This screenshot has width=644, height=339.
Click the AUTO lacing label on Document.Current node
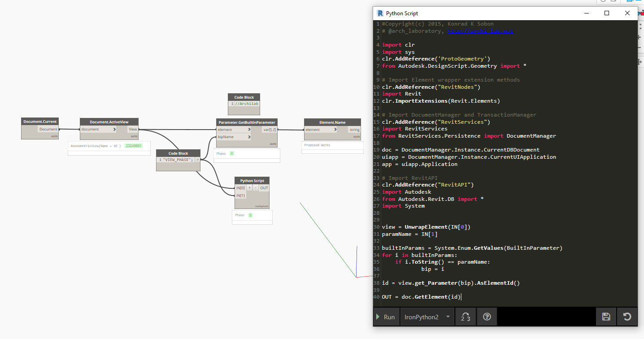(55, 136)
